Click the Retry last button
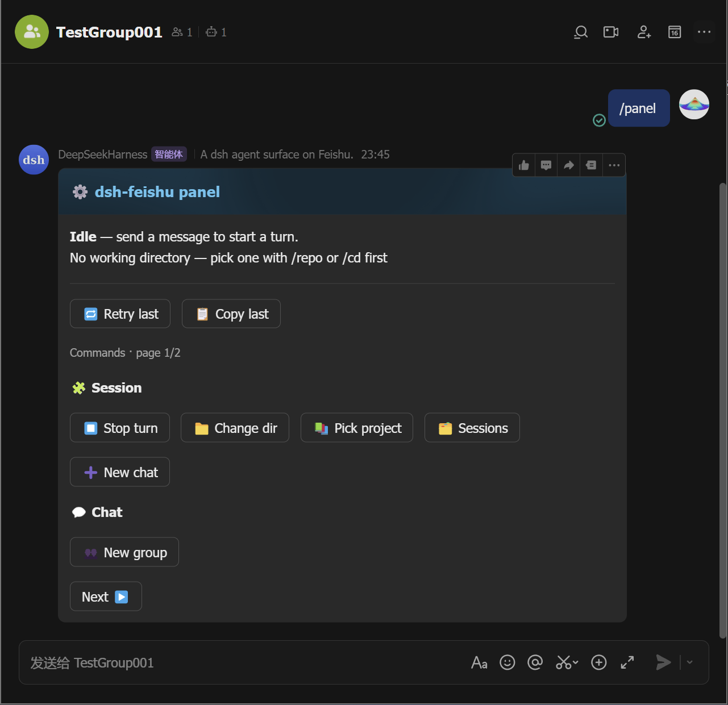This screenshot has width=728, height=705. tap(120, 314)
